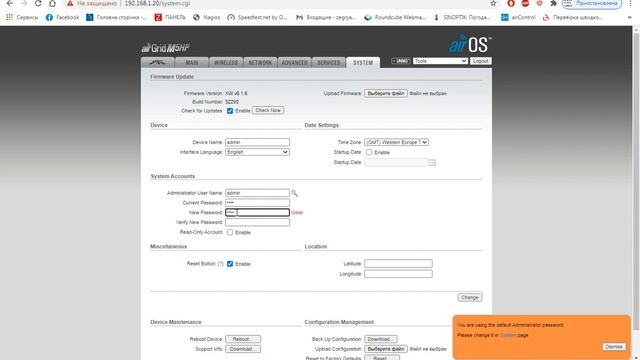Open the Nagios bookmark
The height and width of the screenshot is (360, 640).
(x=207, y=18)
